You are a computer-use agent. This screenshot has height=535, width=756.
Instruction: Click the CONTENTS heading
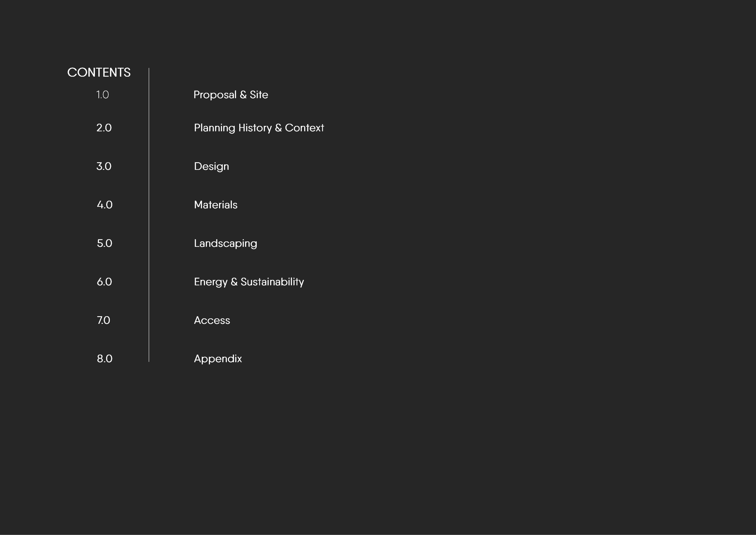pyautogui.click(x=99, y=72)
